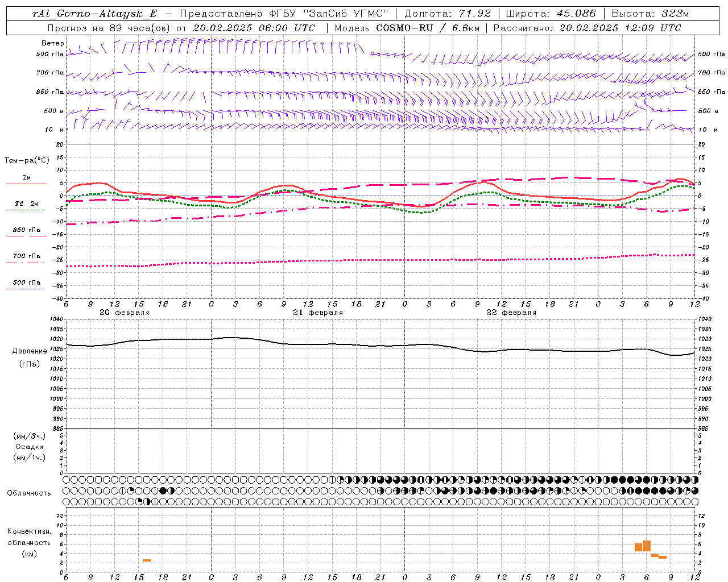Image resolution: width=728 pixels, height=582 pixels.
Task: Click the Широта: 45.086 header field
Action: [x=551, y=14]
